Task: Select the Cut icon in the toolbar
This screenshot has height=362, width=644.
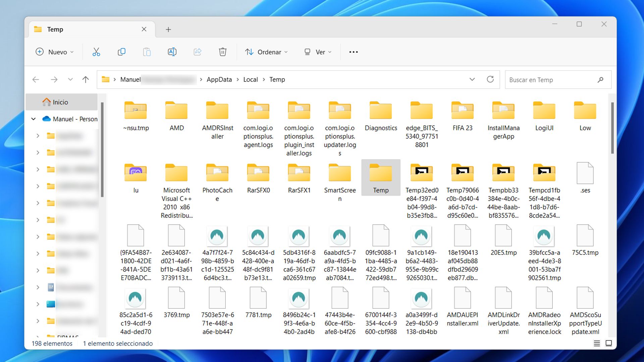Action: pos(96,52)
